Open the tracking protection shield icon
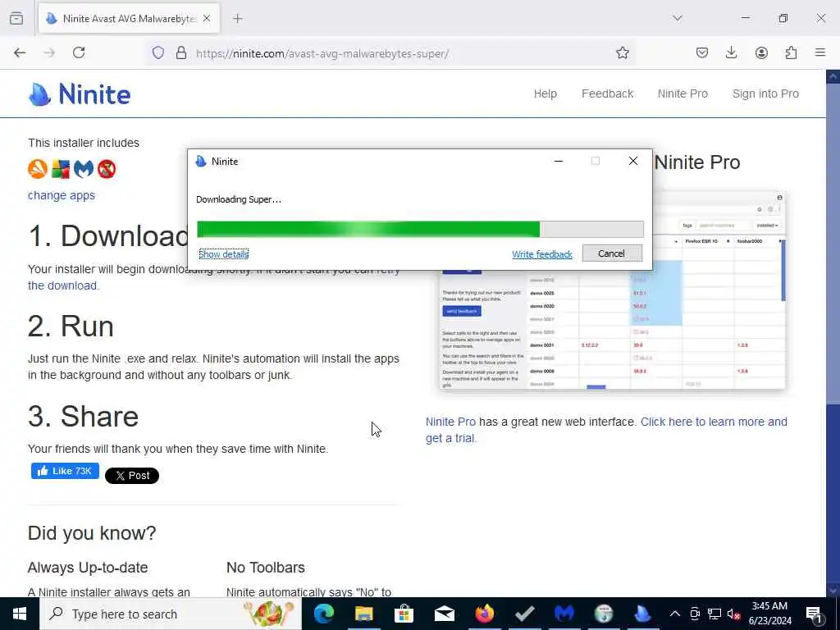Viewport: 840px width, 630px height. pyautogui.click(x=158, y=53)
